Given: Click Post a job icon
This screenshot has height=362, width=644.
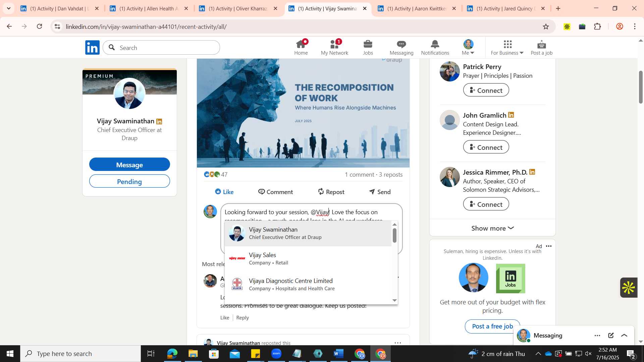Looking at the screenshot, I should [x=541, y=47].
